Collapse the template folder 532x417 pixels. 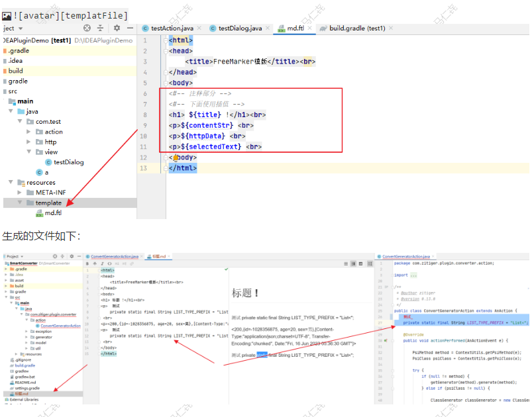20,203
